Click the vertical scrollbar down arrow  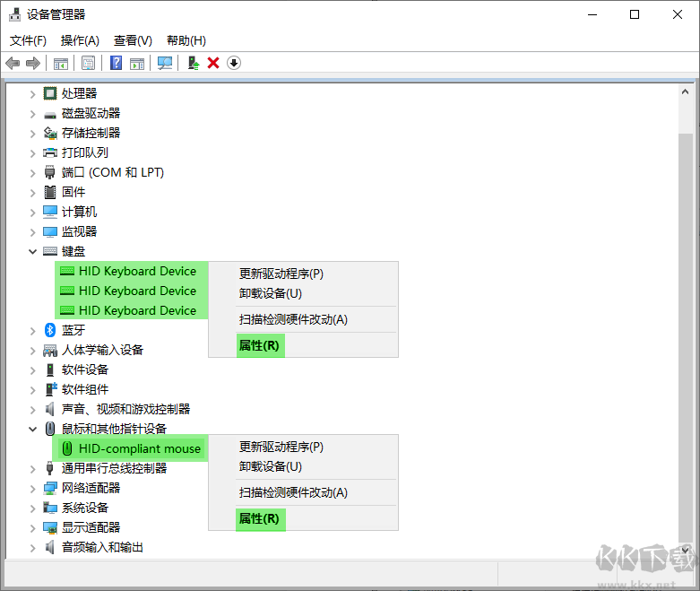(x=686, y=549)
